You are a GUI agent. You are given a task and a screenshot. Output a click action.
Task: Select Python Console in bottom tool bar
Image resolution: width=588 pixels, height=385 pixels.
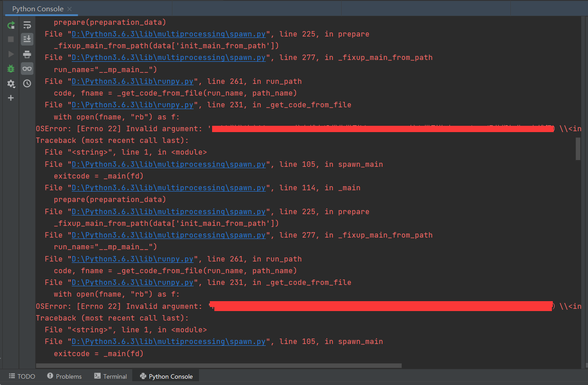point(167,376)
